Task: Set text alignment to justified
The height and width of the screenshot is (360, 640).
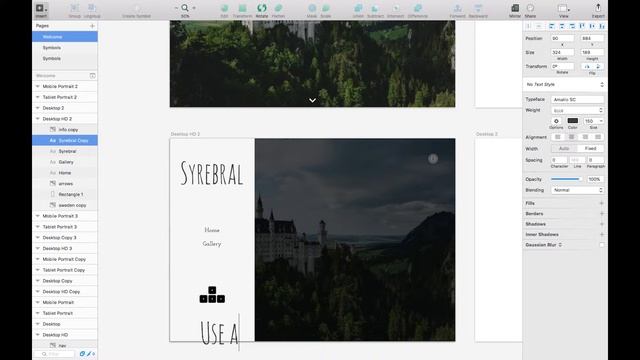Action: click(x=598, y=137)
